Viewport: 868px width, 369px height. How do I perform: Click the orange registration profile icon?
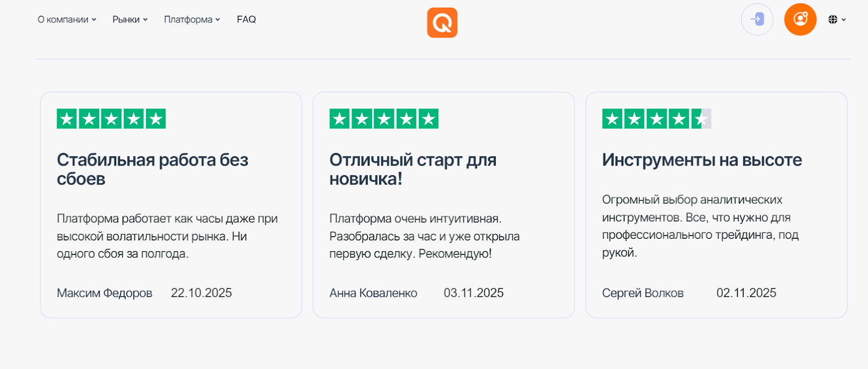click(x=800, y=19)
